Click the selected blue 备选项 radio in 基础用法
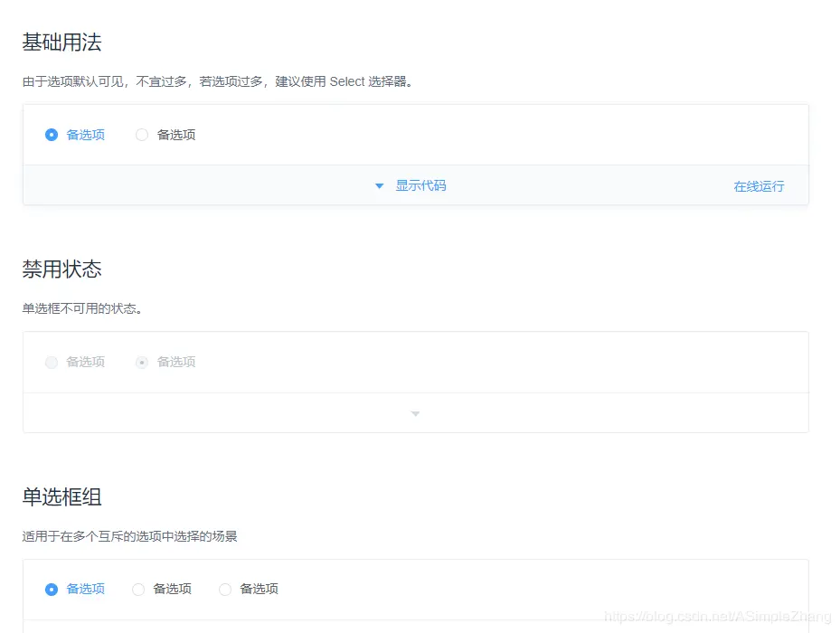The height and width of the screenshot is (633, 840). (52, 134)
